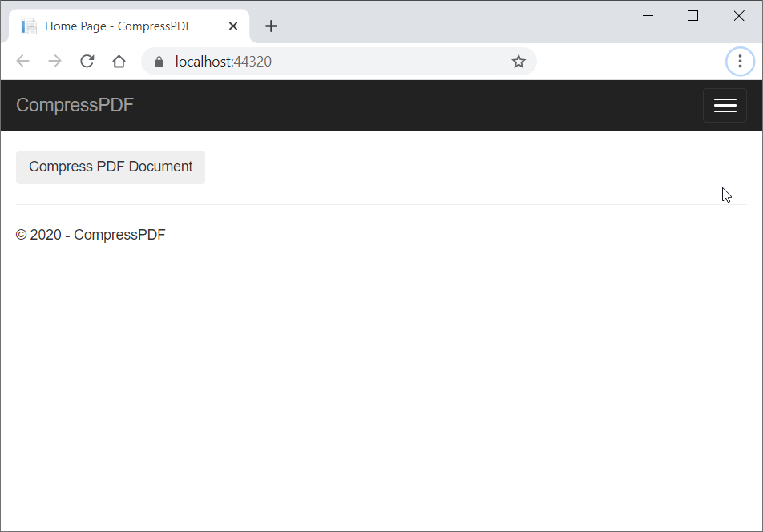763x532 pixels.
Task: Close the Home Page - CompressPDF tab
Action: pos(233,26)
